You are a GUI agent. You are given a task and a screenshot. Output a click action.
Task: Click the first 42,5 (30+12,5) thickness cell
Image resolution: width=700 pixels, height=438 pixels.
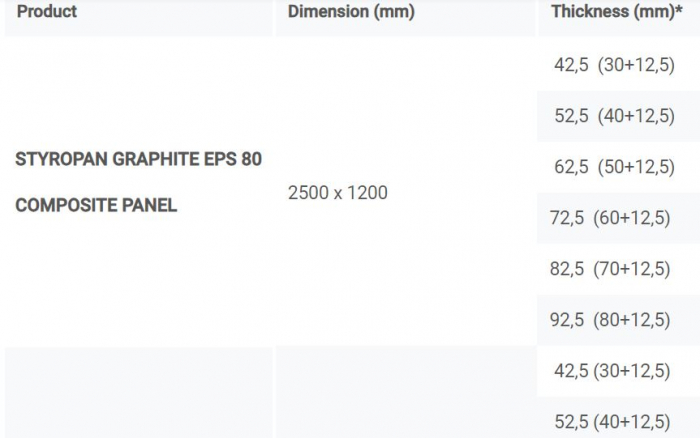point(614,65)
